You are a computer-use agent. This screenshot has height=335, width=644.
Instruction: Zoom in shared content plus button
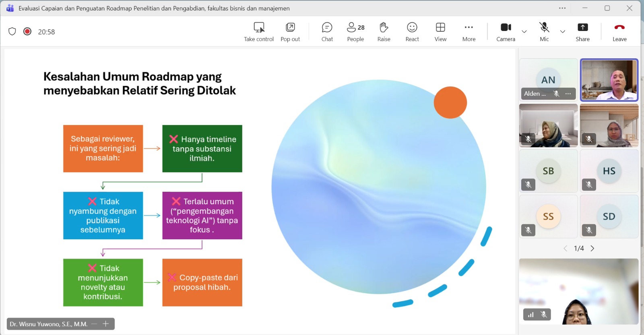pyautogui.click(x=106, y=324)
